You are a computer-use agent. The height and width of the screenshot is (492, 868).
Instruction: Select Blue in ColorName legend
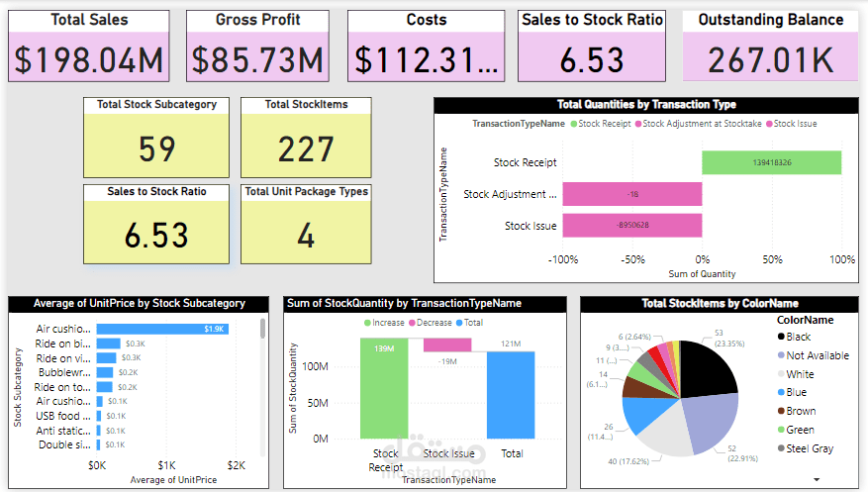click(792, 392)
